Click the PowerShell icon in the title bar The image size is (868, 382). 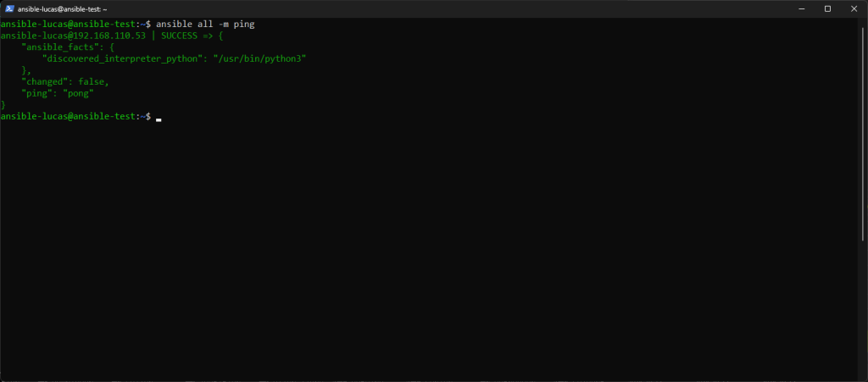(8, 8)
